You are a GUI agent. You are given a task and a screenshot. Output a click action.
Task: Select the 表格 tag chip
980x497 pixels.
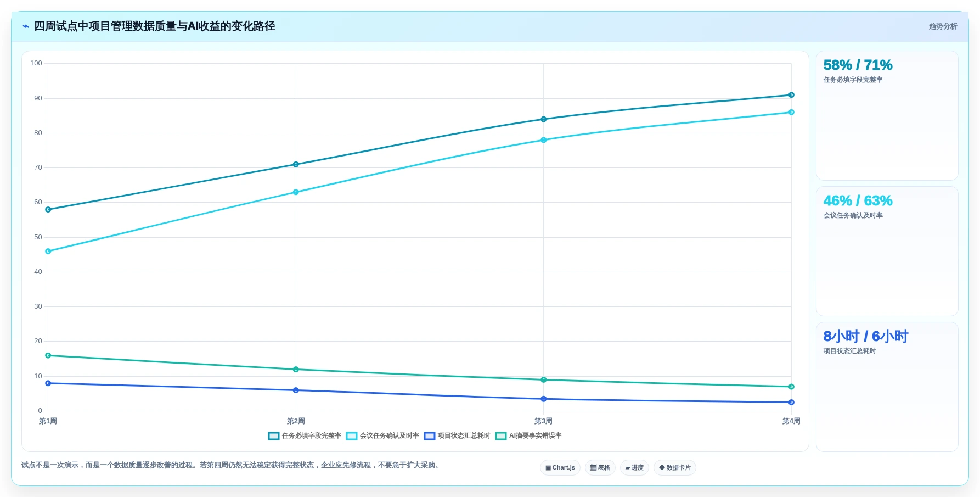point(600,468)
